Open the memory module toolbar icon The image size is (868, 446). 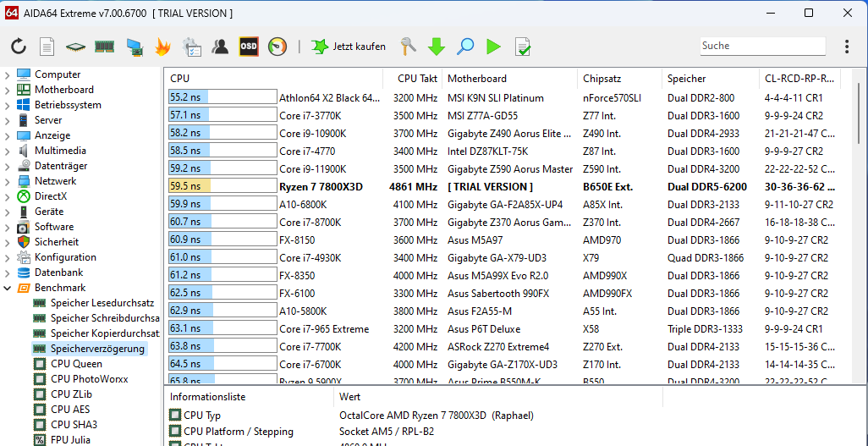click(104, 47)
